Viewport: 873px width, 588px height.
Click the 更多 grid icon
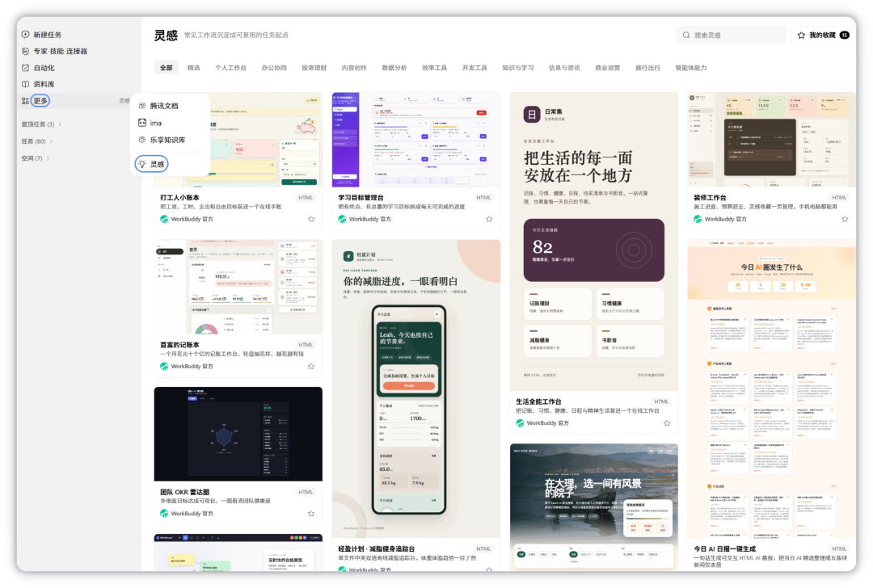(26, 101)
